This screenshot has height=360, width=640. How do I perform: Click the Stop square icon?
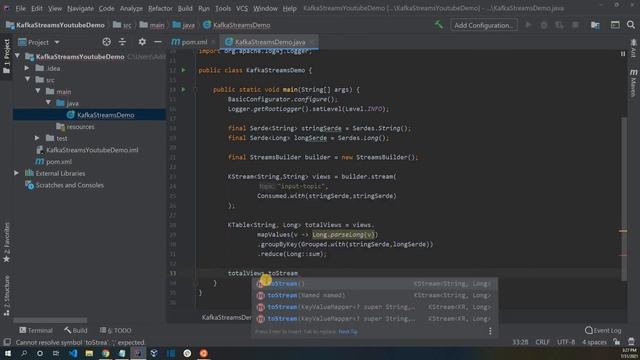click(x=575, y=25)
